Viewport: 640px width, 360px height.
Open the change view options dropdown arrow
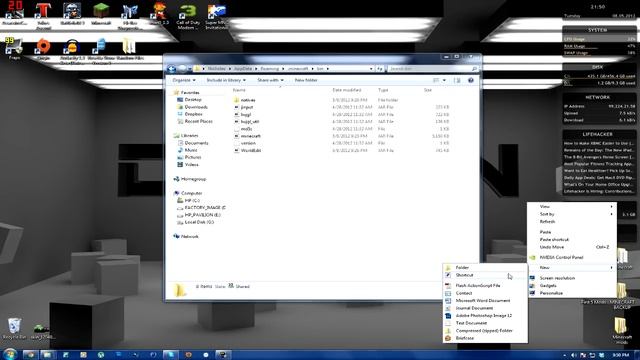444,80
